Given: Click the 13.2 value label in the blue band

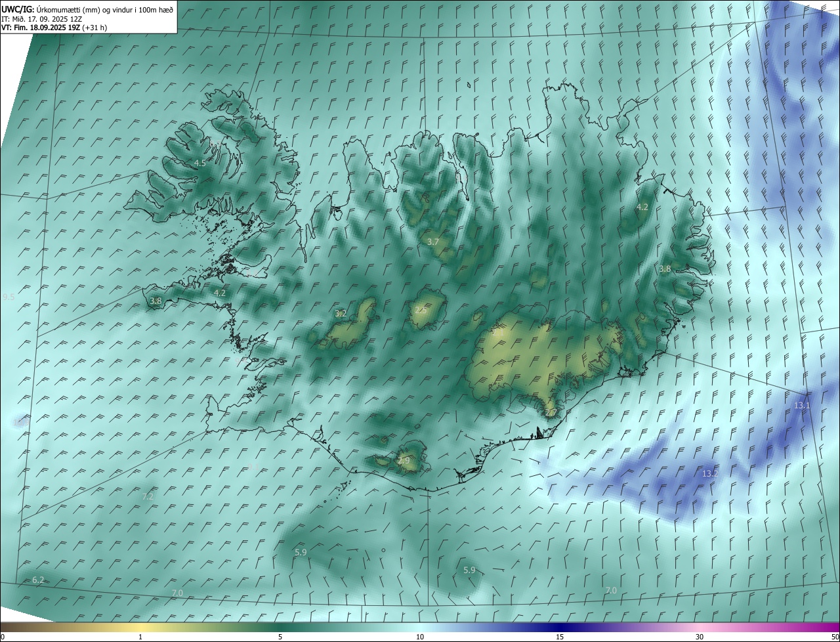Looking at the screenshot, I should coord(711,473).
